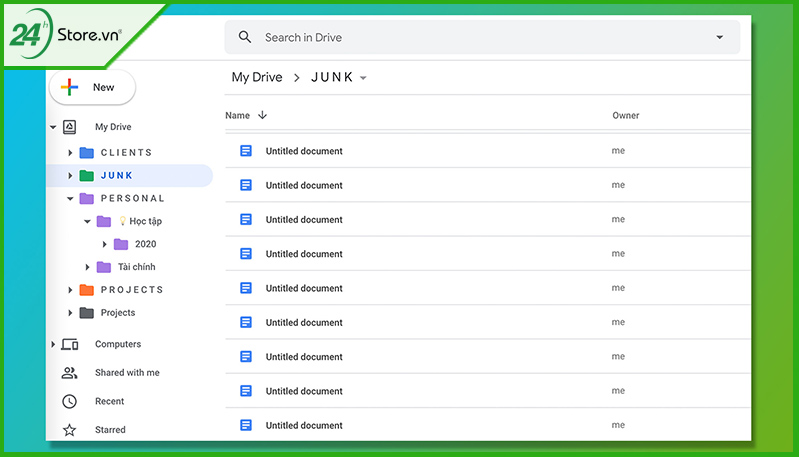Viewport: 799px width, 457px height.
Task: Open the Học tập folder
Action: (140, 221)
